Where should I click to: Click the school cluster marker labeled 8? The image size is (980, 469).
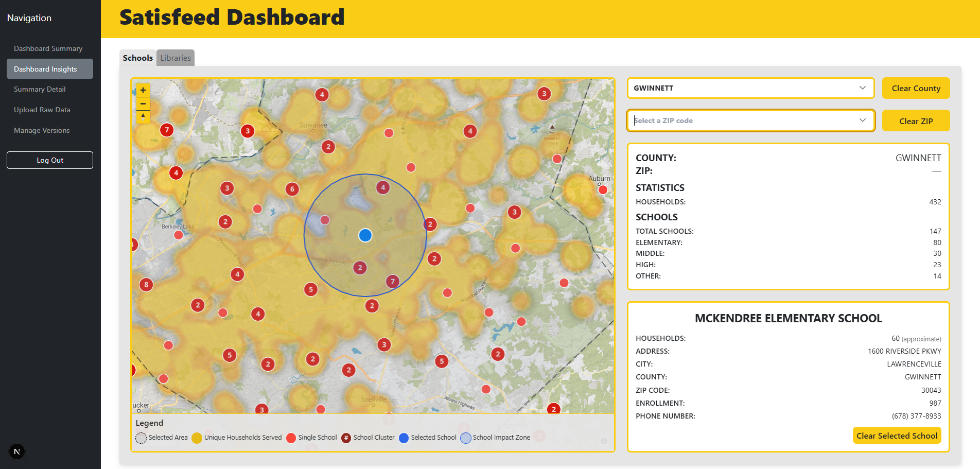pyautogui.click(x=146, y=285)
